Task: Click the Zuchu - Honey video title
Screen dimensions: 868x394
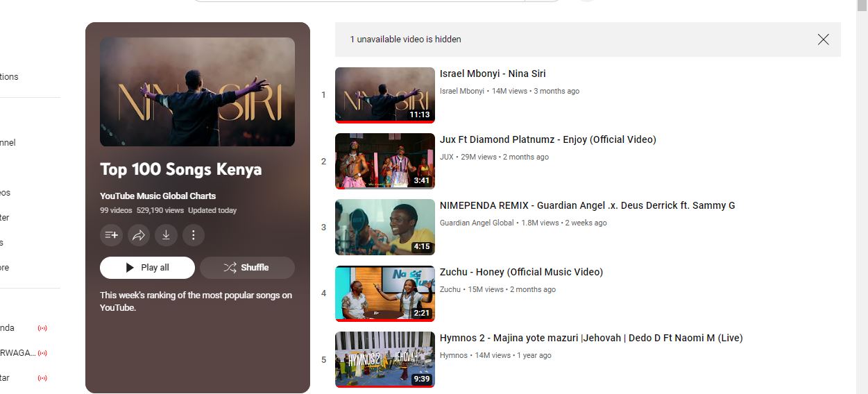Action: [521, 272]
